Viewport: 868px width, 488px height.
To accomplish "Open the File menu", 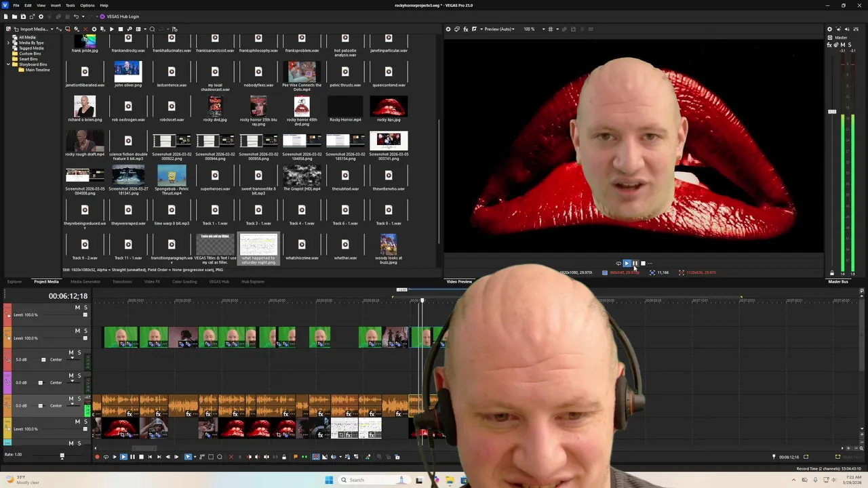I will coord(16,5).
